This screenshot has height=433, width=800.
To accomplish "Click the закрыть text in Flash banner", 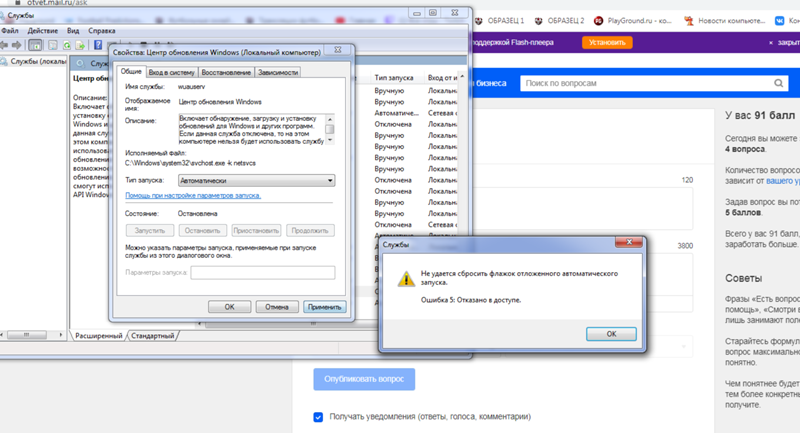I will (x=788, y=43).
